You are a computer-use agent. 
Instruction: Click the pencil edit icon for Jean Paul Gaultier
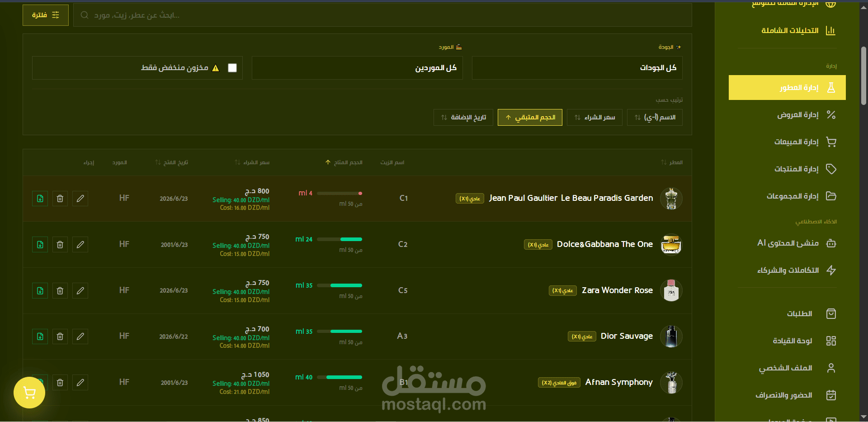80,199
